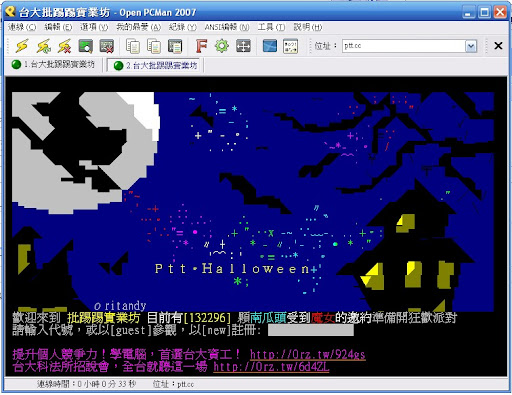Switch to first 台大批踢踢實業坊 tab
The width and height of the screenshot is (512, 395).
tap(53, 64)
